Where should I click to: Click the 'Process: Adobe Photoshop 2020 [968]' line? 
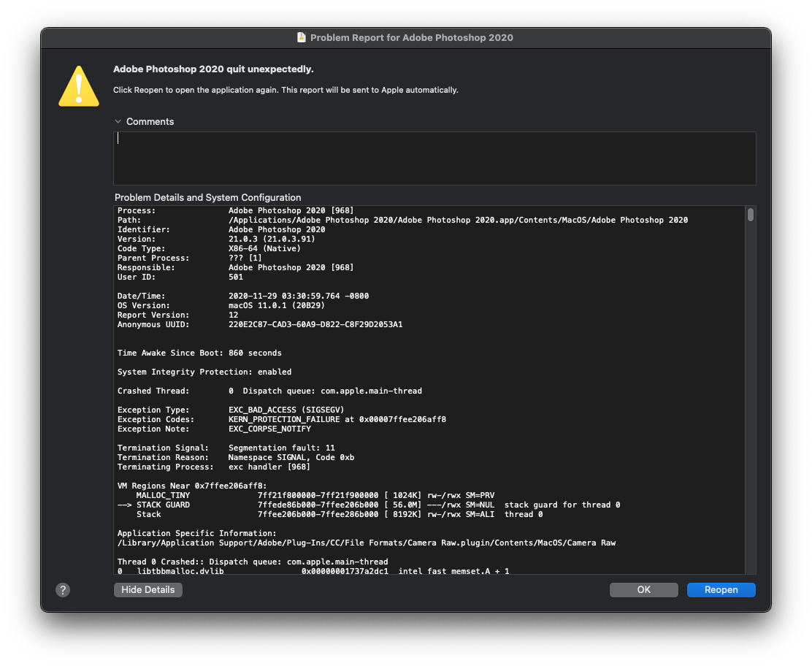point(236,211)
